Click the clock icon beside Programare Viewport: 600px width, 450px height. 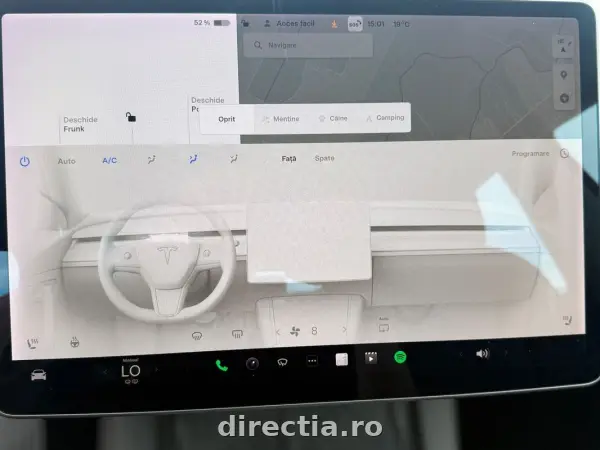click(564, 153)
